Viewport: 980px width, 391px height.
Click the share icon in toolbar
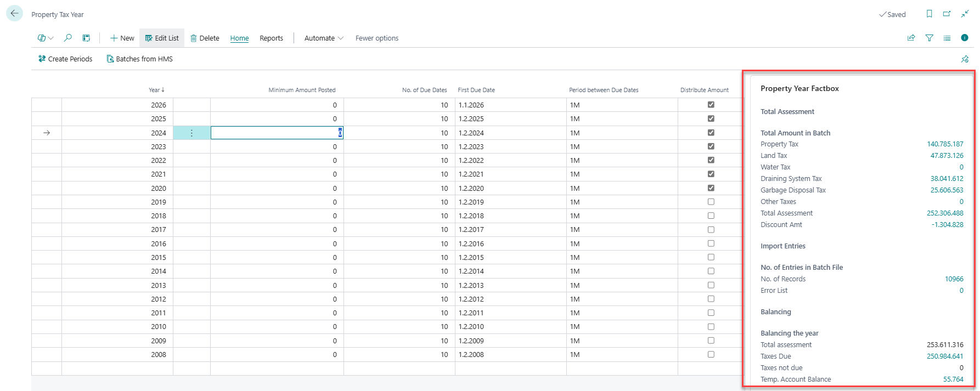[911, 38]
